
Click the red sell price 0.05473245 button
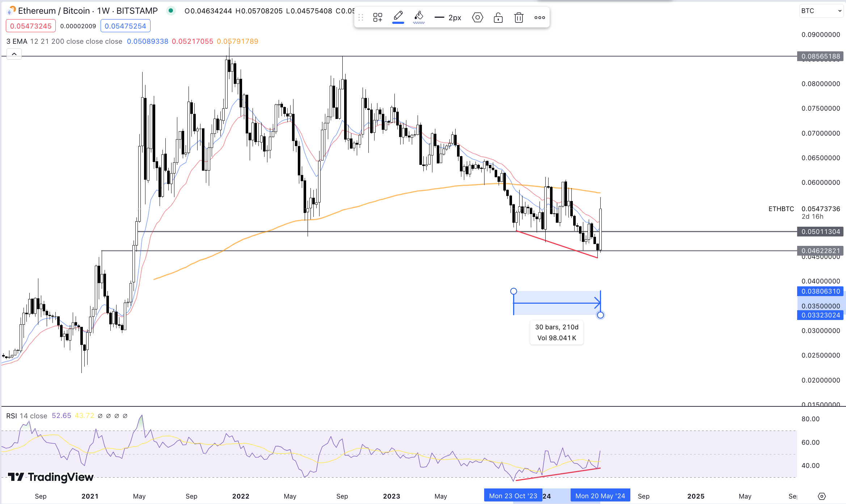click(x=31, y=26)
